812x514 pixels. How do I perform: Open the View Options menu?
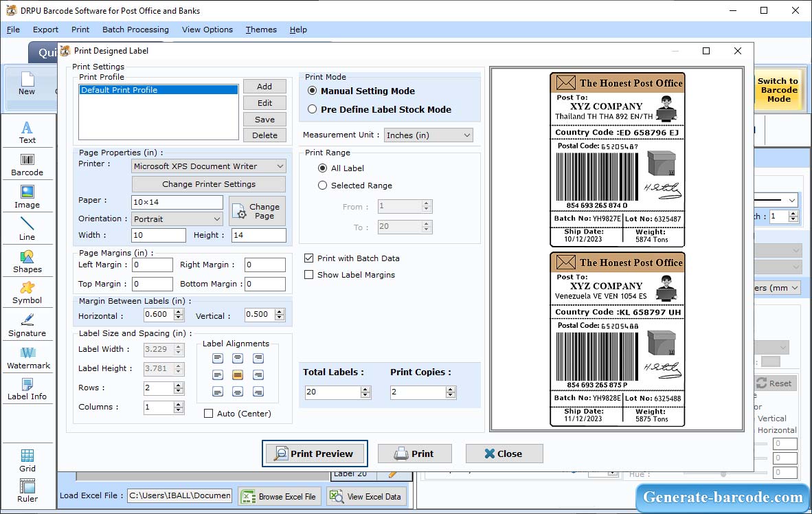click(x=207, y=30)
